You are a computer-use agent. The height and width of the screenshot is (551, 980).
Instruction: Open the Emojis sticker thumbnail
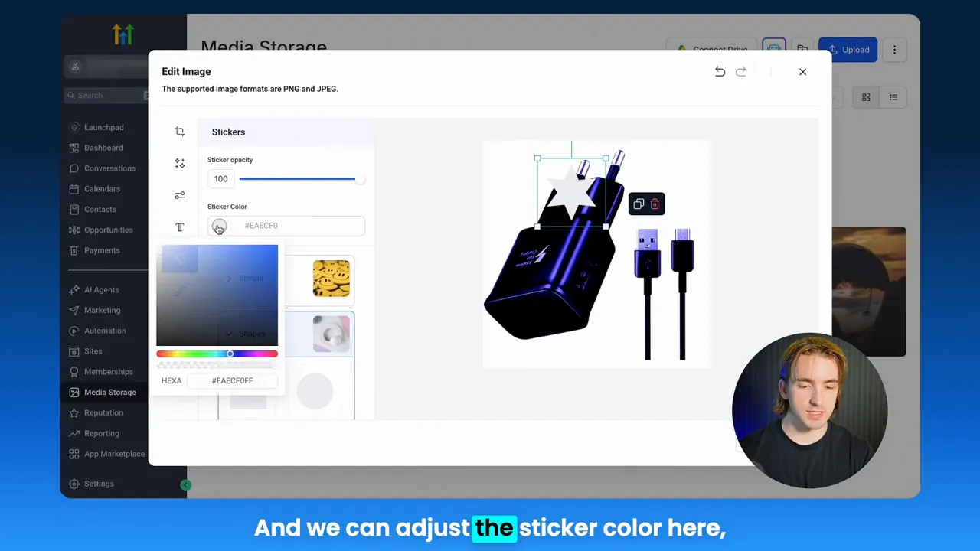click(331, 279)
